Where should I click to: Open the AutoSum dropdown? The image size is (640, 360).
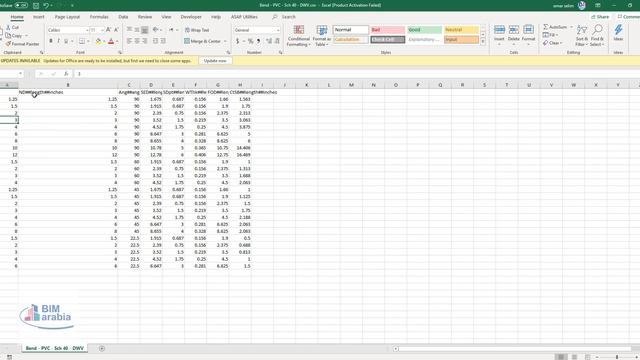(x=571, y=27)
